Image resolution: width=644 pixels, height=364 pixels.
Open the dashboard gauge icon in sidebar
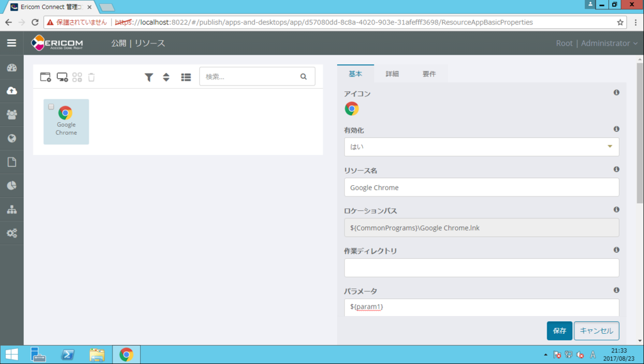[11, 67]
